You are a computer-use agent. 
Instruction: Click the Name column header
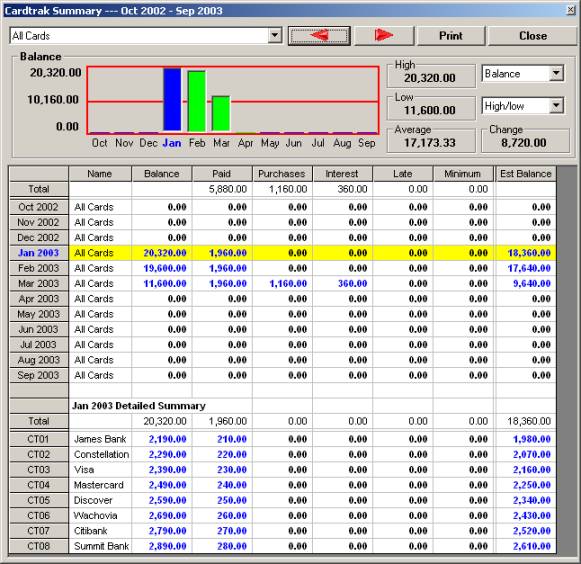tap(100, 174)
